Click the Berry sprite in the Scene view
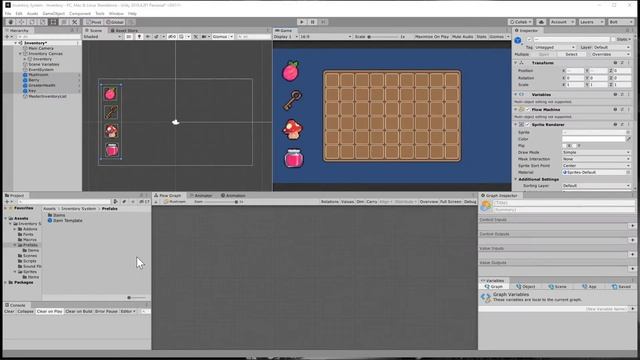 click(x=110, y=94)
